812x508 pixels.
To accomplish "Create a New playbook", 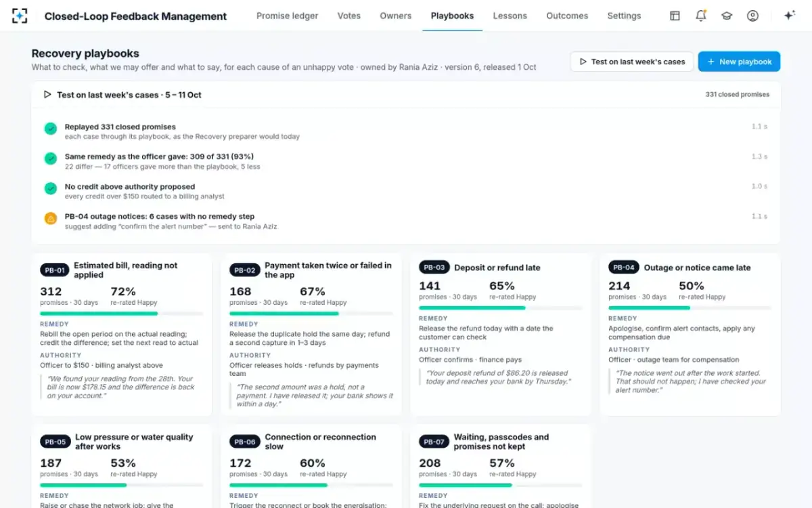I will [x=739, y=62].
